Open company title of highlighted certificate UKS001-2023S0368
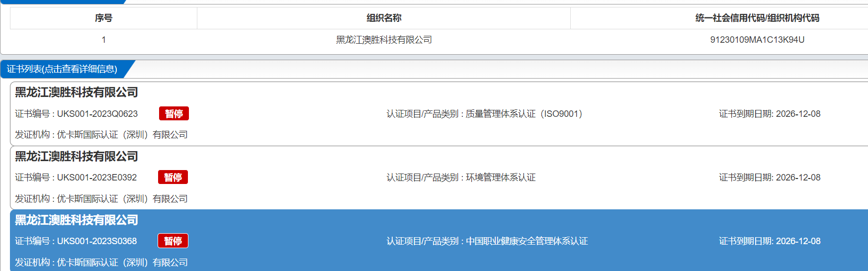 77,220
